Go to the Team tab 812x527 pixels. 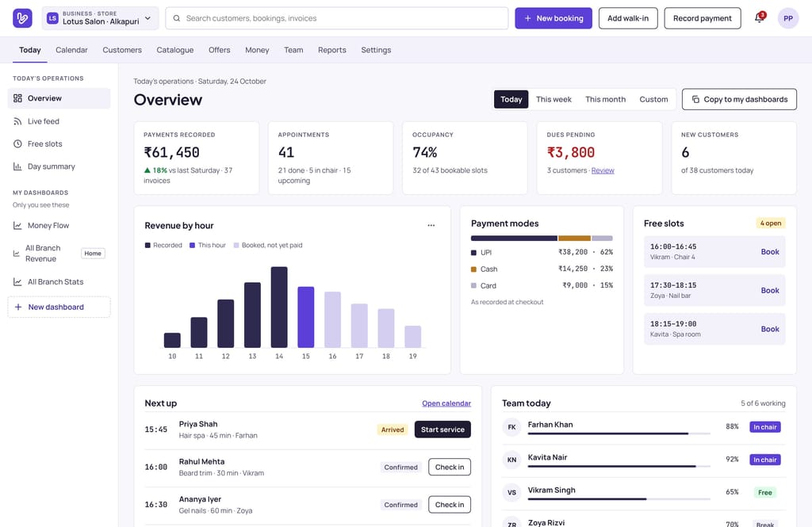click(x=293, y=50)
